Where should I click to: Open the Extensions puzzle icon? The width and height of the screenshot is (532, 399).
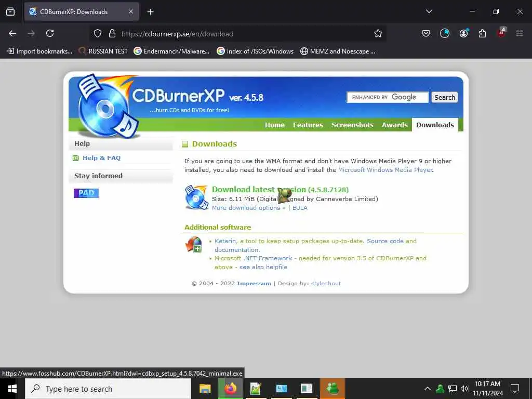[482, 33]
